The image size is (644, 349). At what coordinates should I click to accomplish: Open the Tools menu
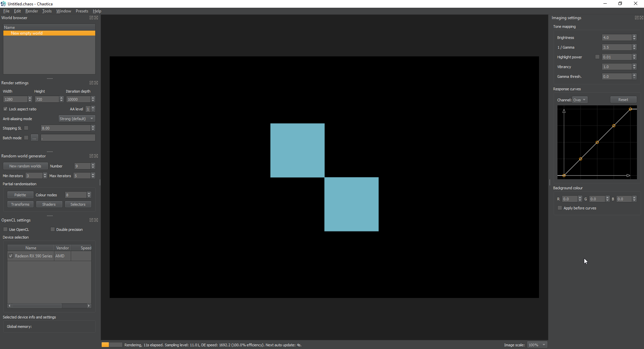pos(47,11)
